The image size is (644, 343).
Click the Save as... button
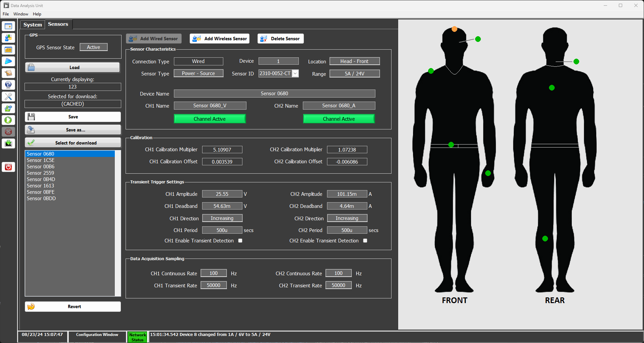point(73,130)
